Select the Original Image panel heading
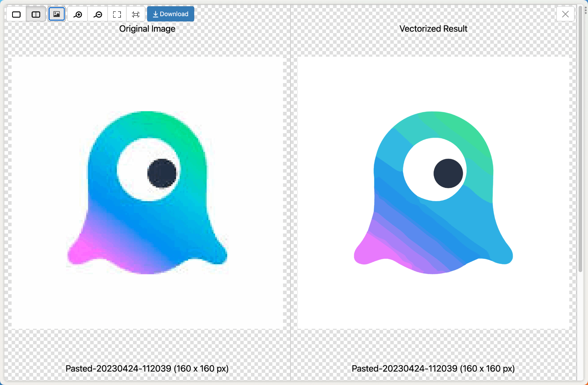588x385 pixels. 147,28
